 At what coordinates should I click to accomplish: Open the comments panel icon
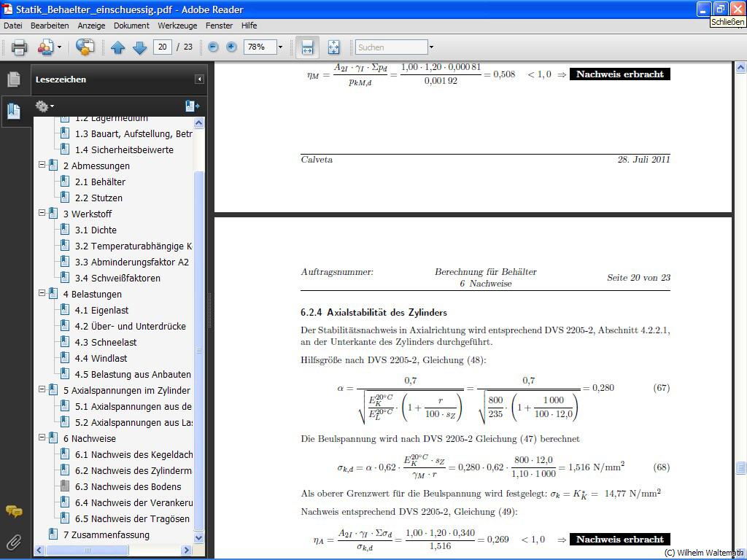coord(14,511)
